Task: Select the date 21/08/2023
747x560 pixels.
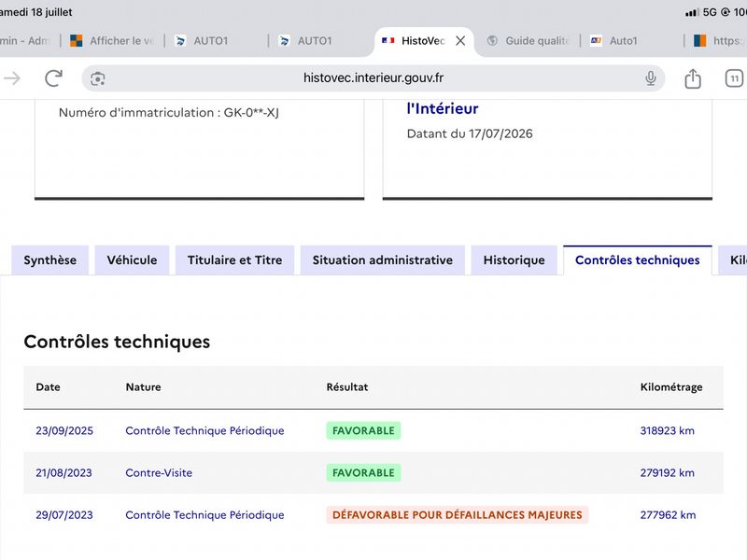Action: pyautogui.click(x=63, y=473)
